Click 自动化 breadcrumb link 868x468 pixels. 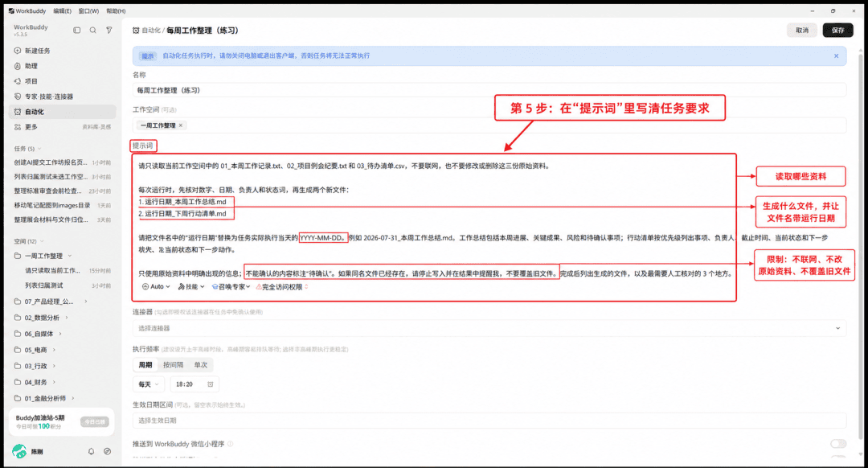(151, 31)
